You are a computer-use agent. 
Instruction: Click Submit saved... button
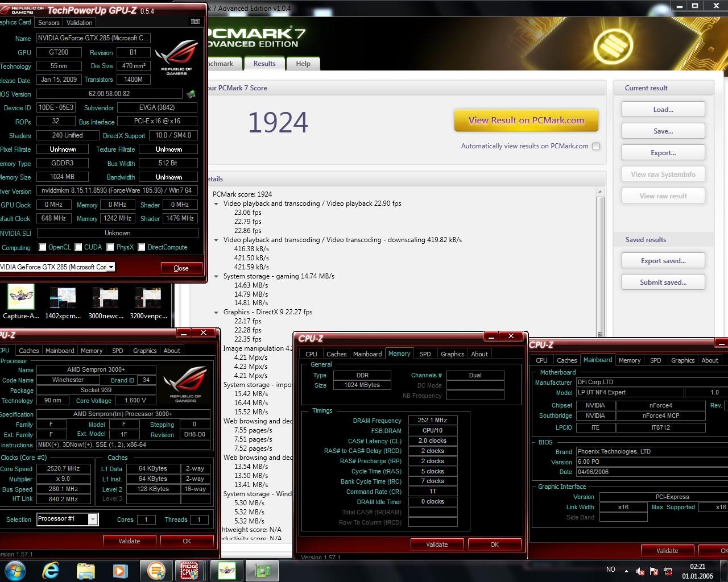coord(663,282)
